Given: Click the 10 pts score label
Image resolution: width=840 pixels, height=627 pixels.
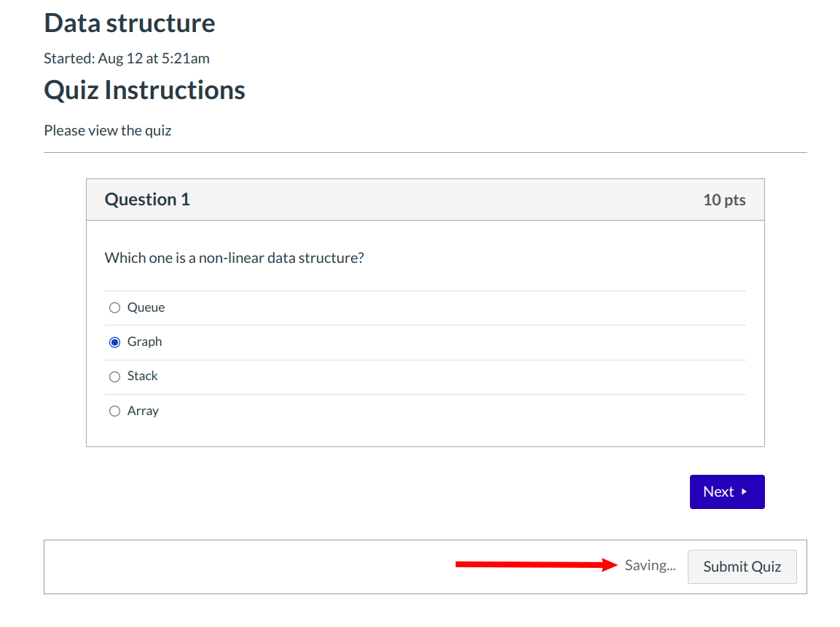Looking at the screenshot, I should click(723, 200).
